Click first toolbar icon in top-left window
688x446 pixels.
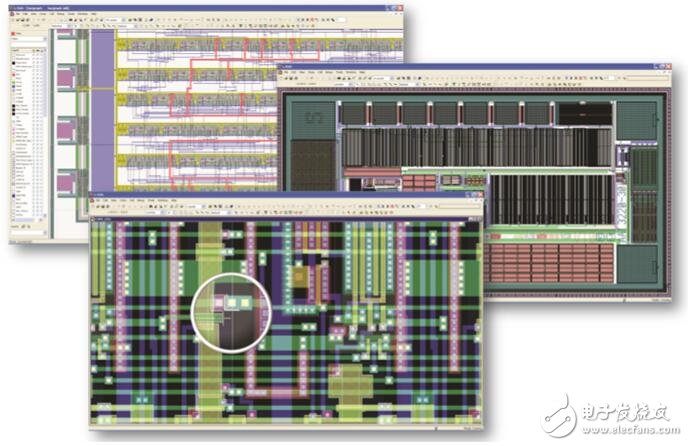pos(15,20)
